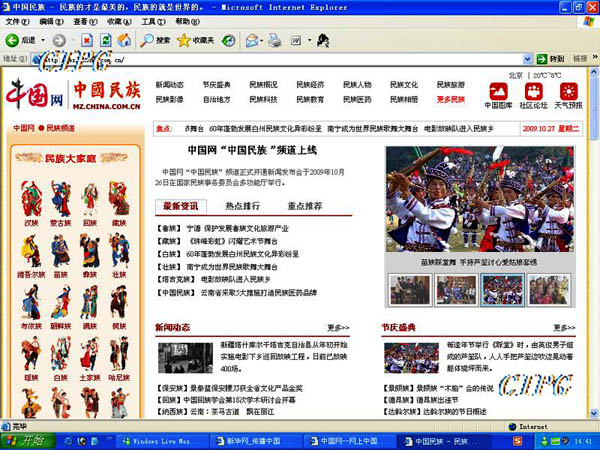Select the 回族 costume figure icon
The image size is (600, 450).
(x=90, y=199)
